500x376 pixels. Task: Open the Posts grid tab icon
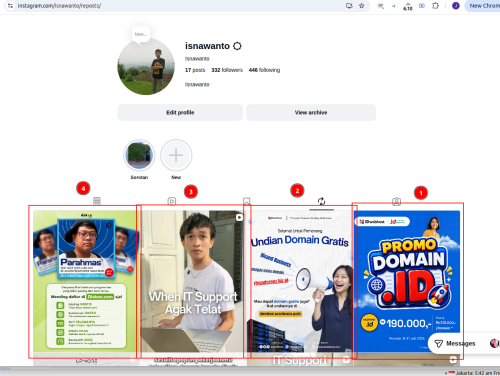[97, 201]
